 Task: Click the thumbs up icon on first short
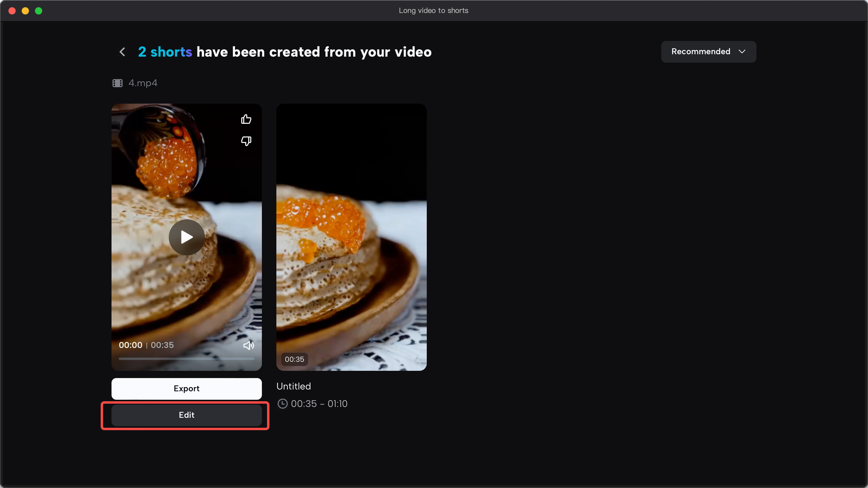246,119
